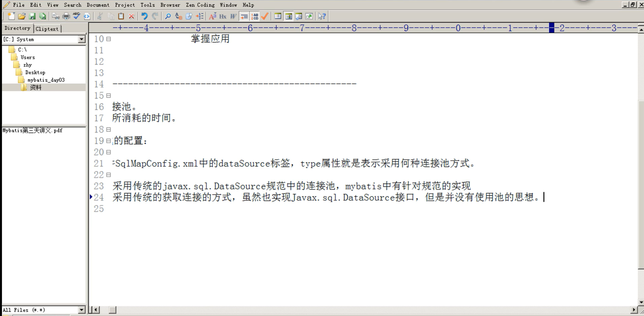Screen dimensions: 644x316
Task: Click the Undo arrow icon
Action: click(x=144, y=16)
